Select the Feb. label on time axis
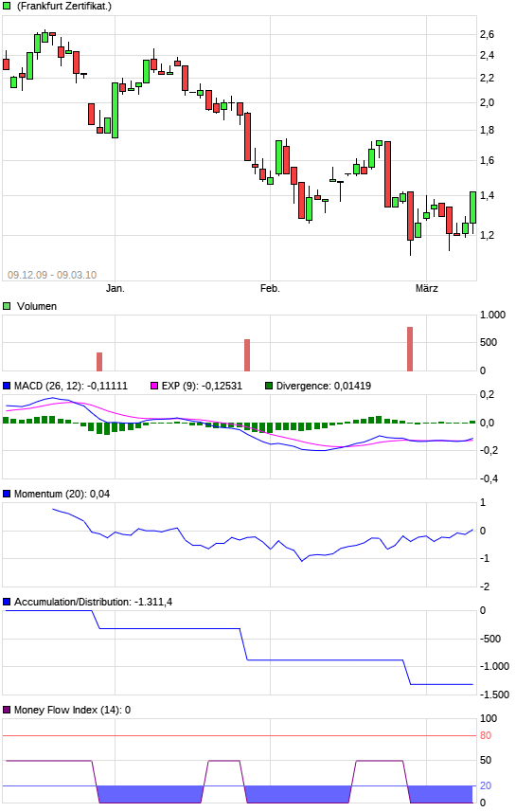The height and width of the screenshot is (812, 516). pos(270,288)
